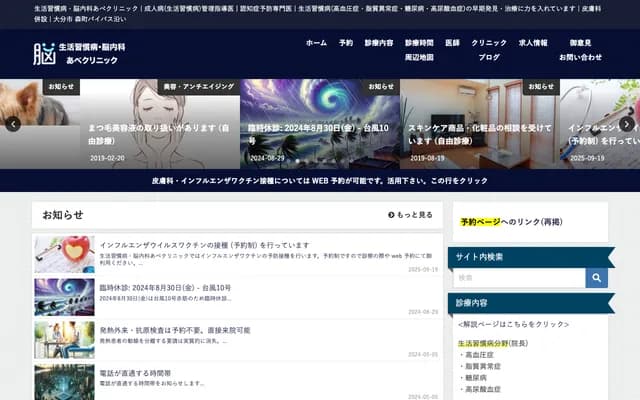The width and height of the screenshot is (640, 400).
Task: Click 美容・アンチエイジング category tag
Action: [199, 87]
